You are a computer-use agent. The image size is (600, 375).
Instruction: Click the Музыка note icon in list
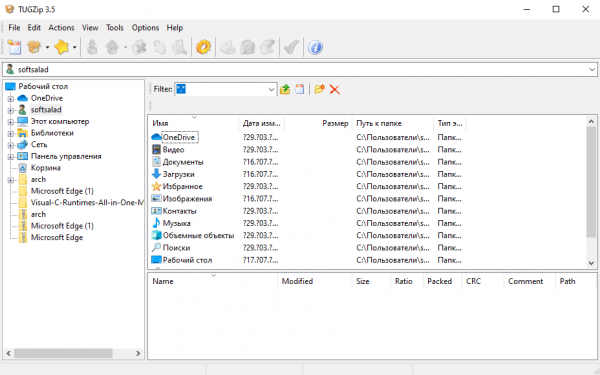tap(157, 223)
